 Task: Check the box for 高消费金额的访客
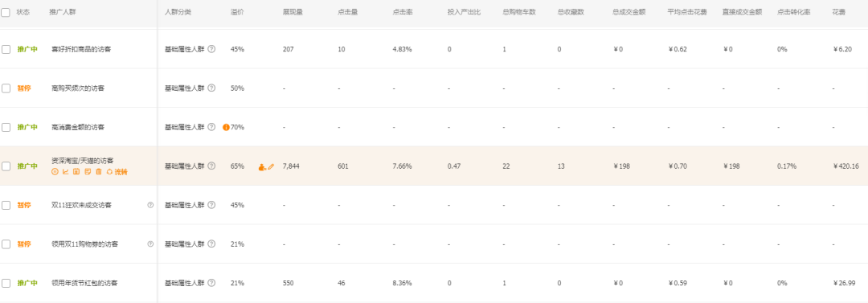6,127
